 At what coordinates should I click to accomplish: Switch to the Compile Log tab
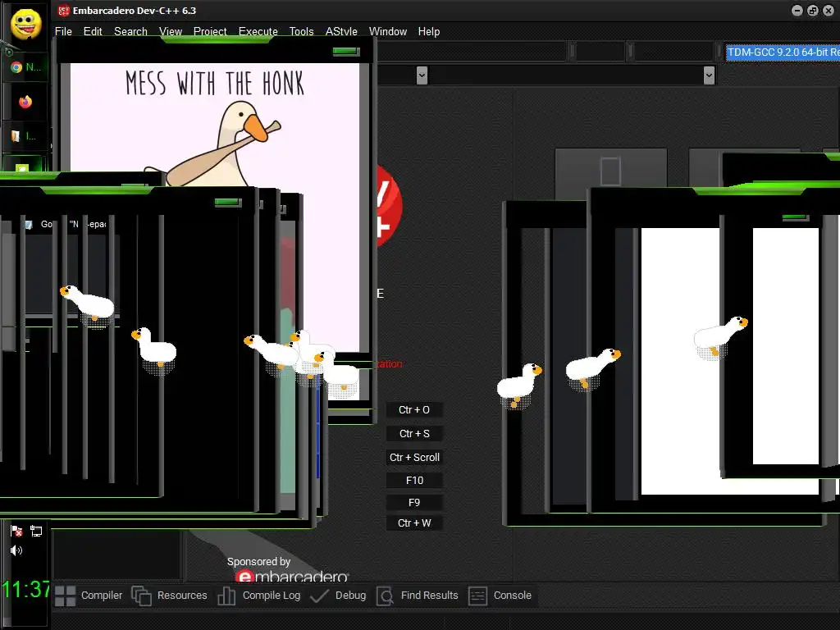259,596
